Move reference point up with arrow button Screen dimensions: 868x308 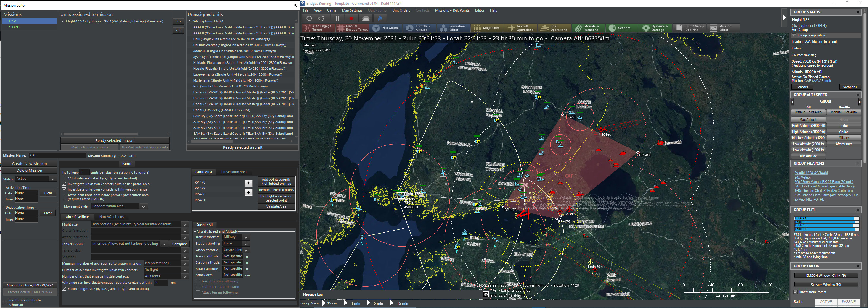(248, 183)
